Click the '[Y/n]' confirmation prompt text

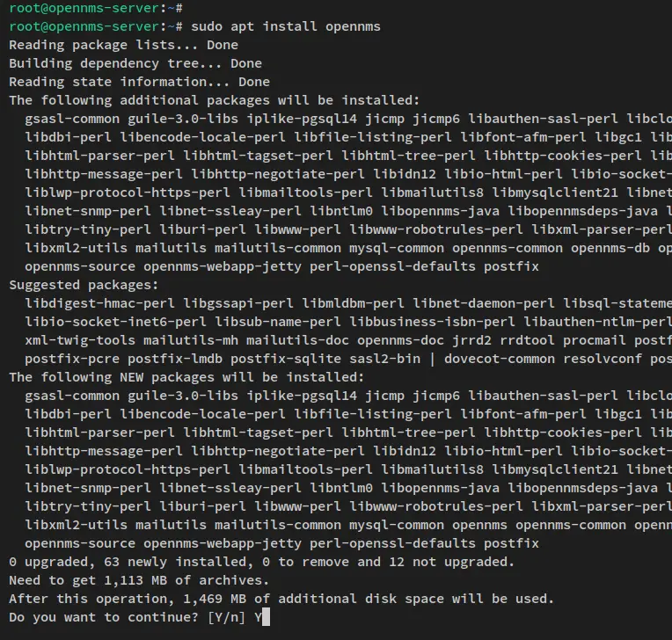pyautogui.click(x=226, y=617)
